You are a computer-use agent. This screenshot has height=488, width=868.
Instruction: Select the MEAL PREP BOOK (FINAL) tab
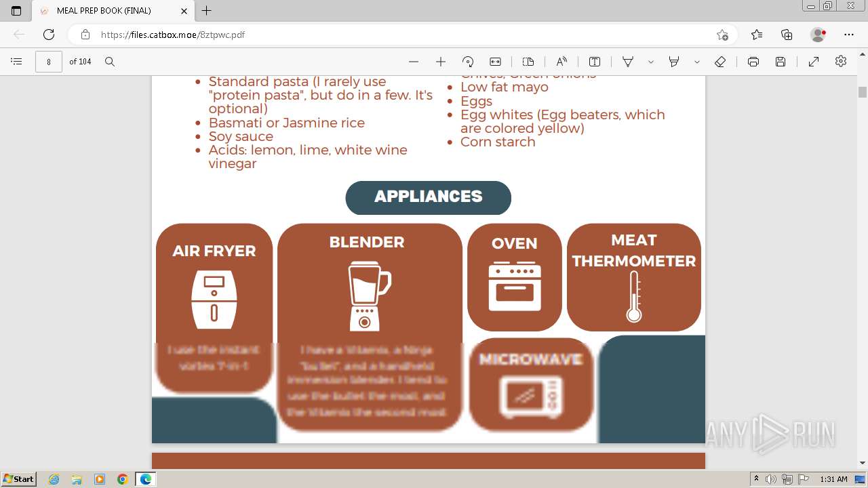coord(113,11)
